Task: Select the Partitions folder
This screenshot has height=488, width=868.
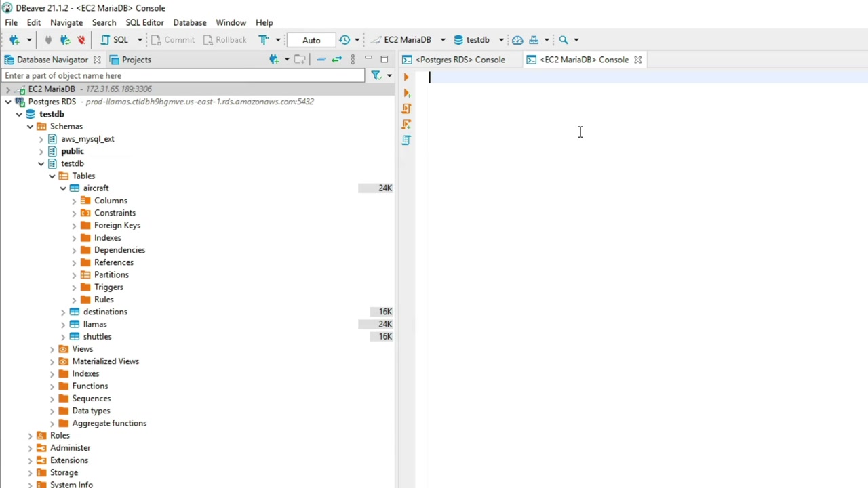Action: [111, 275]
